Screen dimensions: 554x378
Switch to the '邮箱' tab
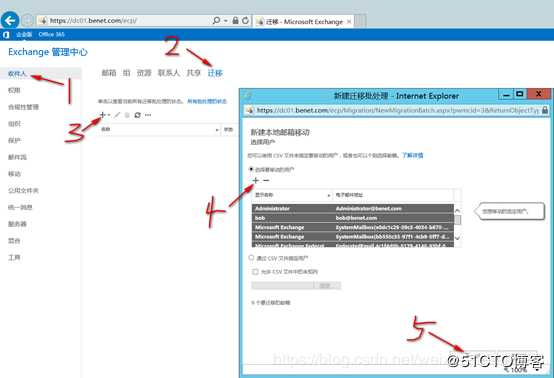pos(109,73)
